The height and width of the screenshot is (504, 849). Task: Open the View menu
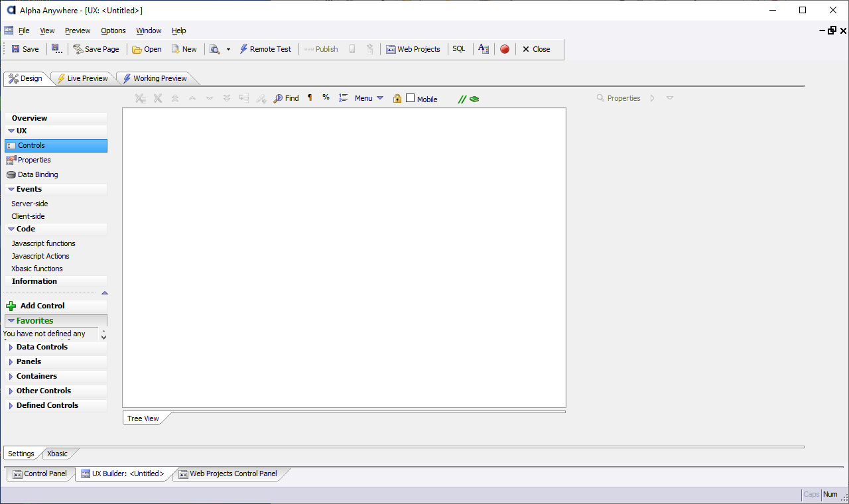(47, 31)
